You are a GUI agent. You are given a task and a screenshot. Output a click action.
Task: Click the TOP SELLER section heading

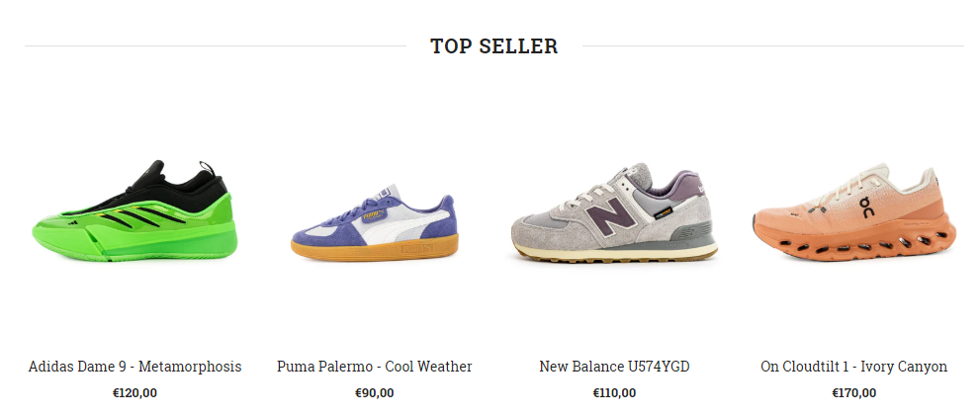pyautogui.click(x=493, y=46)
